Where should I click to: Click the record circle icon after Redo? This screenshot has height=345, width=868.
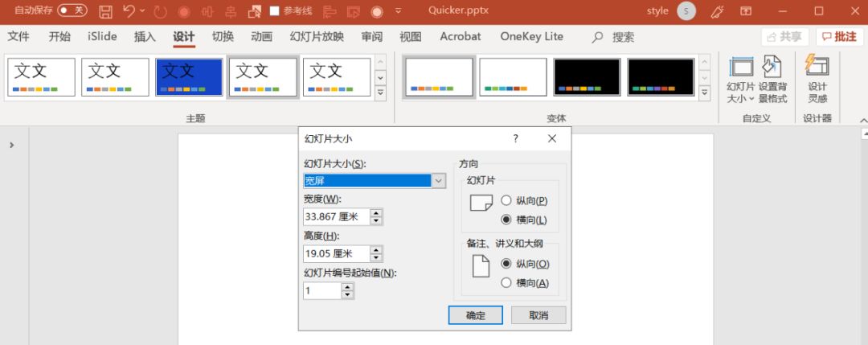(184, 11)
